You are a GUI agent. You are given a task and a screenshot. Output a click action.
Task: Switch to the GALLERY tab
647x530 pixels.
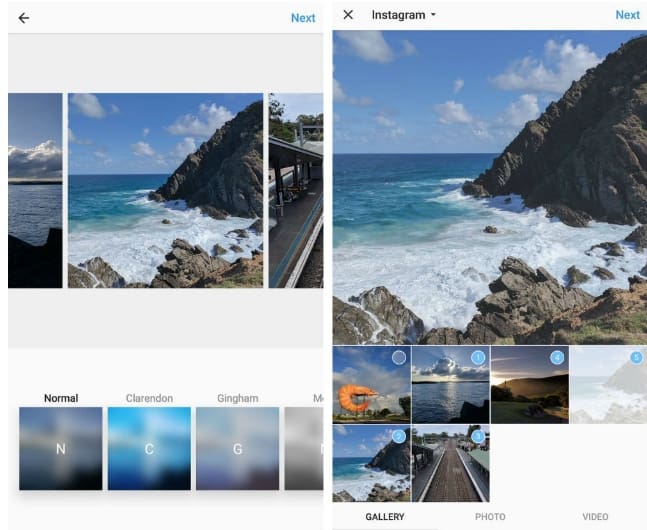pyautogui.click(x=385, y=517)
